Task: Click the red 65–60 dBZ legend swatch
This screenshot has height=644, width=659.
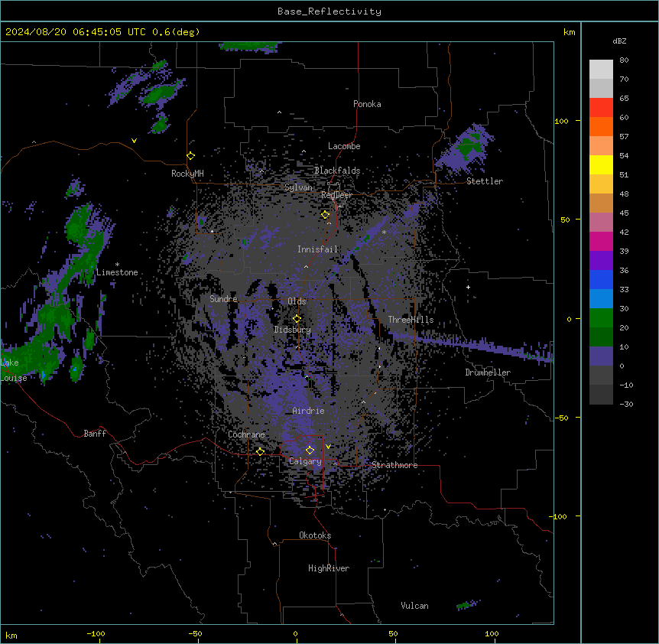Action: 601,108
